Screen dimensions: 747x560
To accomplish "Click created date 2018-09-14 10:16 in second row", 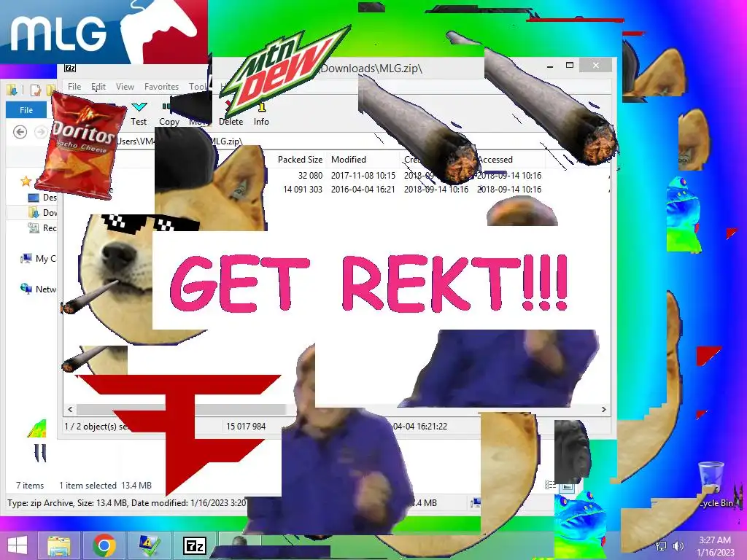I will click(x=436, y=189).
